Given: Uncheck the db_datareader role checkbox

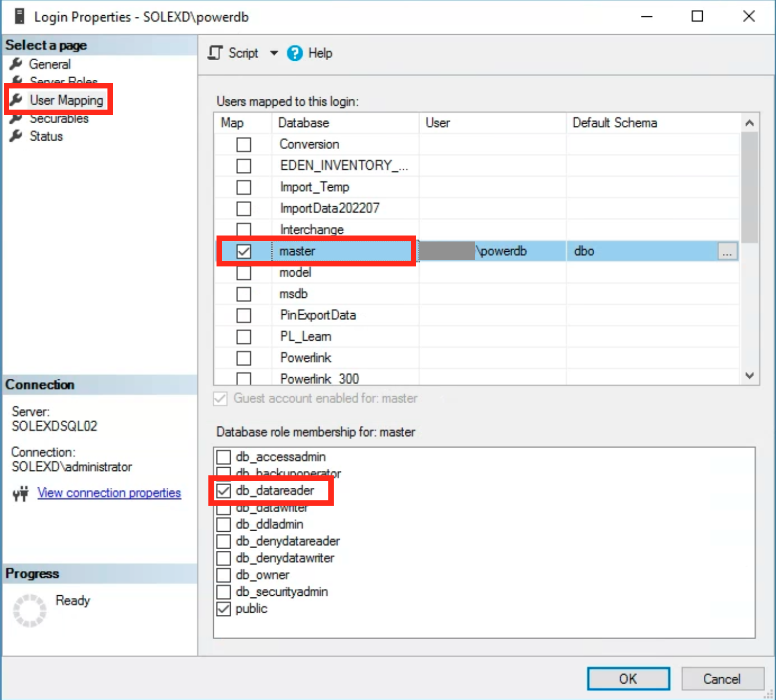Looking at the screenshot, I should pos(224,490).
